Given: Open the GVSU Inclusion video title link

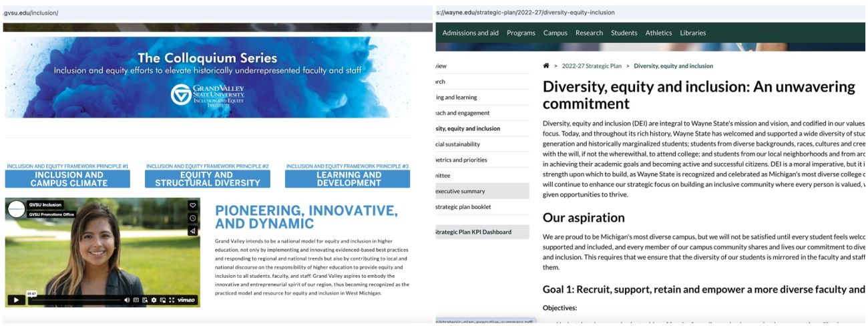Looking at the screenshot, I should coord(45,205).
